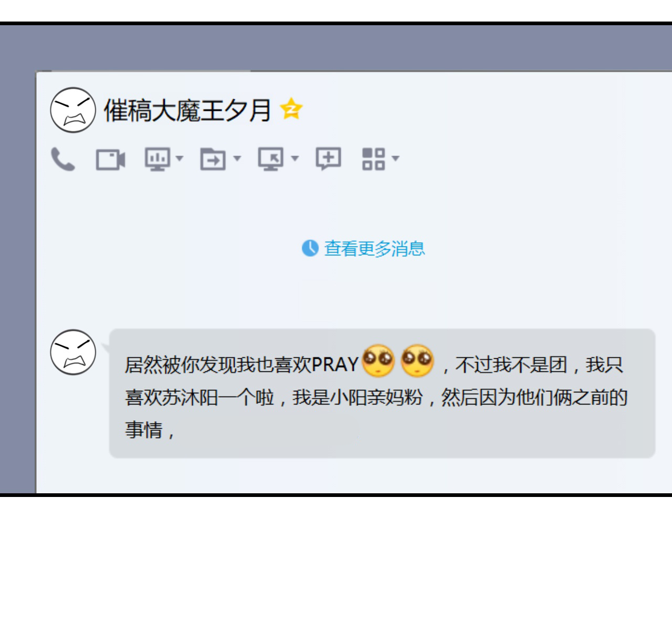Viewport: 672px width, 622px height.
Task: Expand dropdown arrow next to apps grid
Action: (395, 158)
